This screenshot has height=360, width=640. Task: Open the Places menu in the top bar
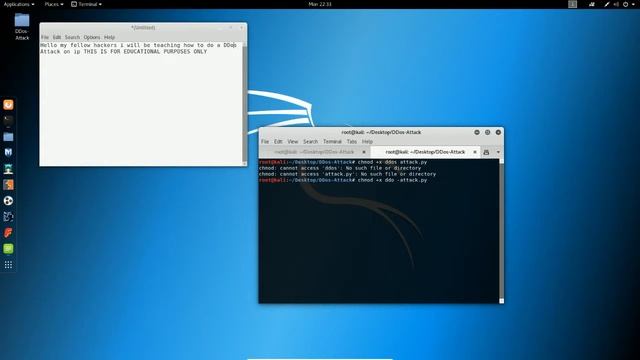(x=53, y=4)
